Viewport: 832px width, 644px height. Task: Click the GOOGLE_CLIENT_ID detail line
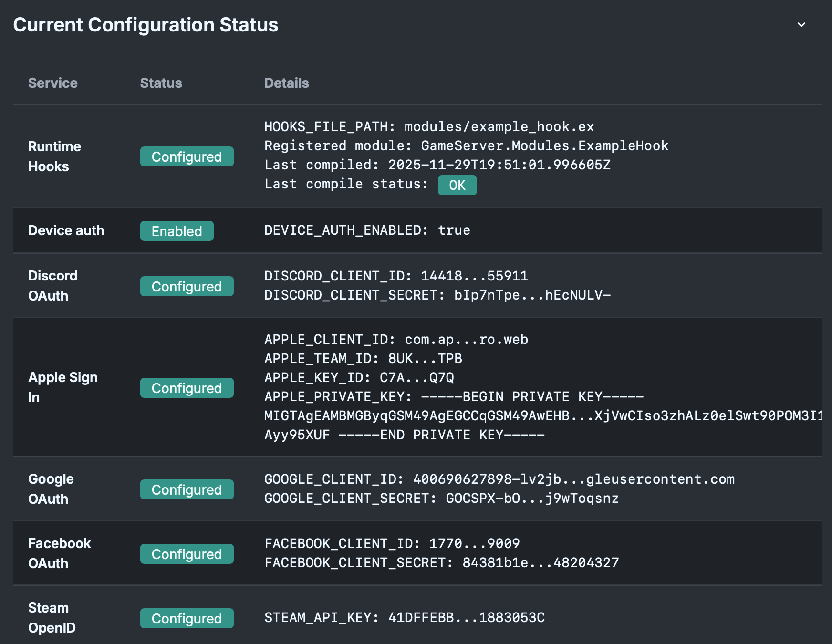coord(499,479)
